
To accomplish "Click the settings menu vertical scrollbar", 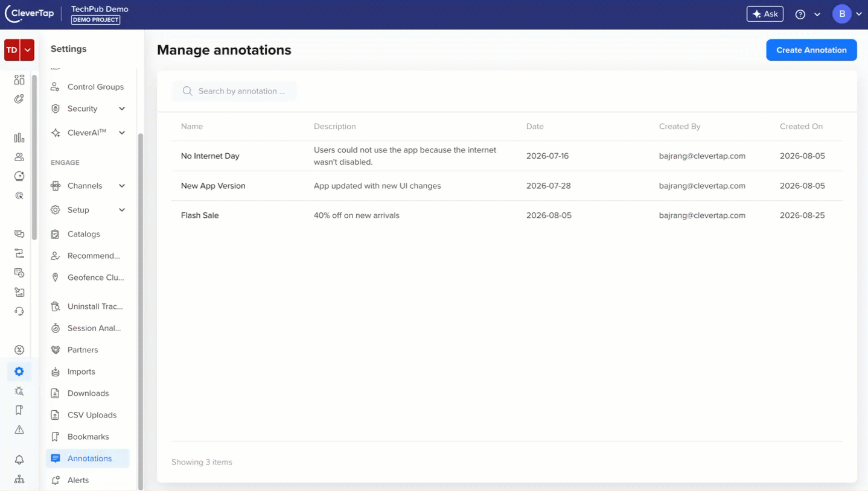I will pyautogui.click(x=141, y=311).
